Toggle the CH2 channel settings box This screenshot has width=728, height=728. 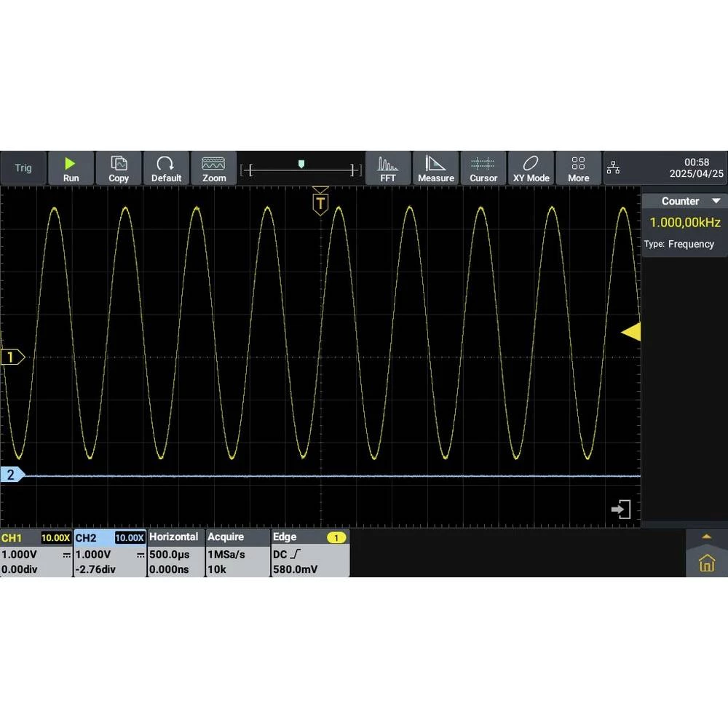coord(110,553)
